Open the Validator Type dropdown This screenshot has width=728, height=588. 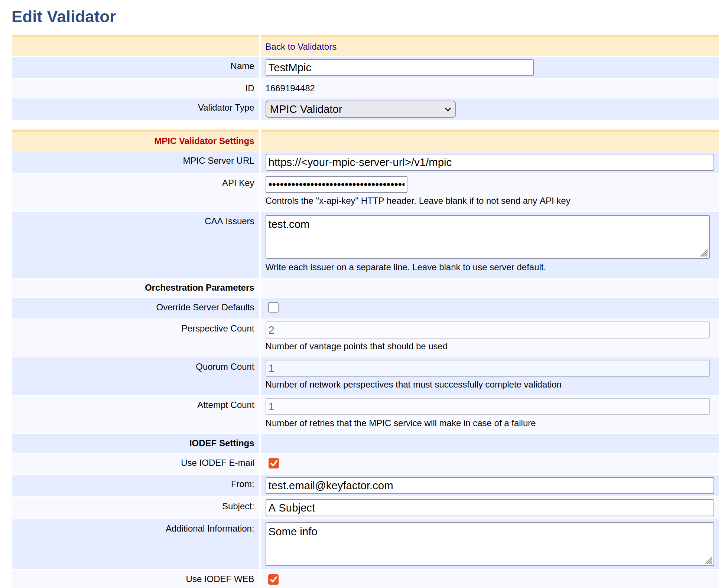(x=360, y=109)
